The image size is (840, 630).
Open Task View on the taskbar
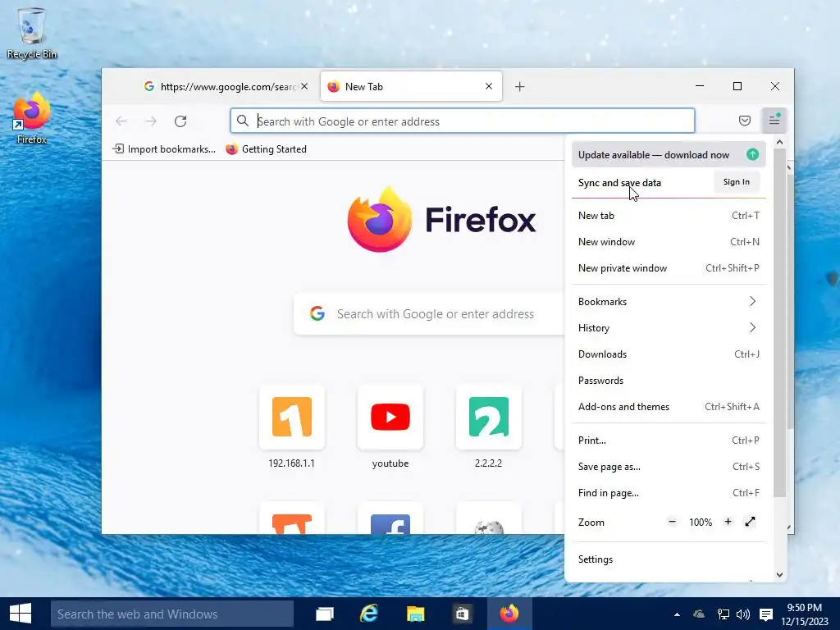325,614
